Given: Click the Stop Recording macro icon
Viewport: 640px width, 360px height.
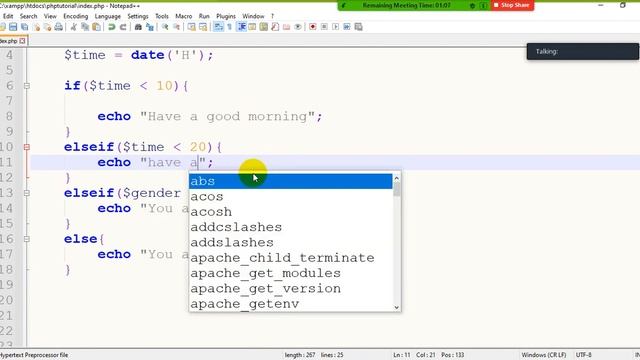Looking at the screenshot, I should point(324,27).
